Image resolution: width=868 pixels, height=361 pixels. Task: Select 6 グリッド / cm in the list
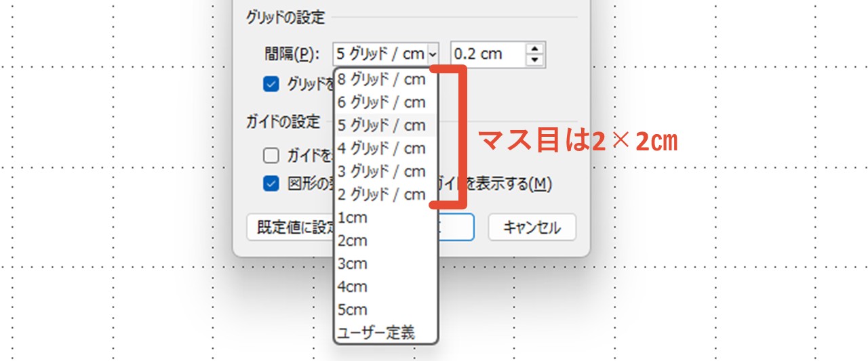click(x=385, y=102)
